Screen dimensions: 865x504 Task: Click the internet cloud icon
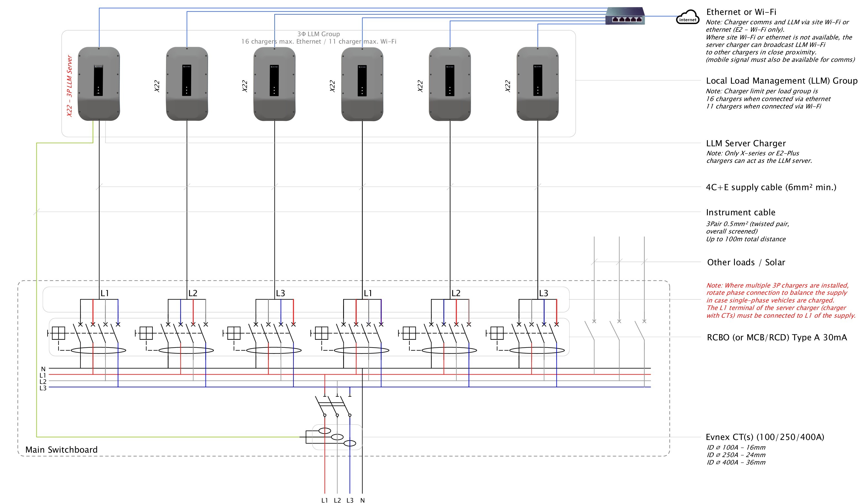[688, 17]
